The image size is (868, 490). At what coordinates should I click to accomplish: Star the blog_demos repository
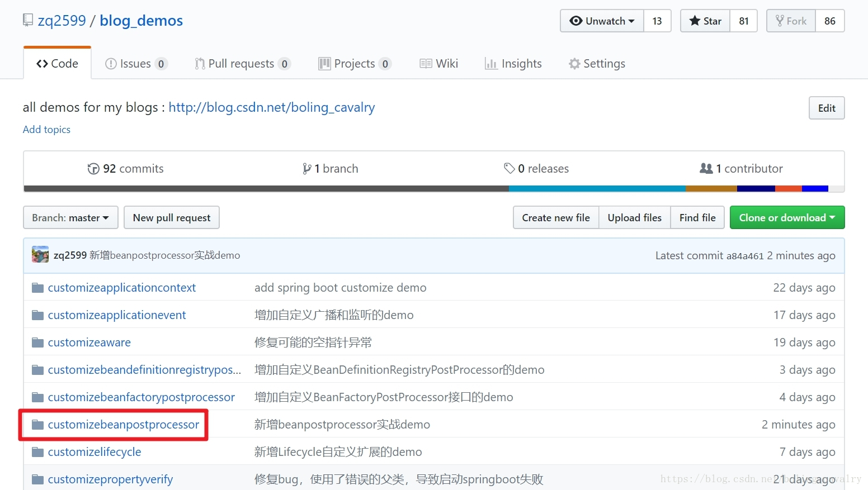click(705, 21)
